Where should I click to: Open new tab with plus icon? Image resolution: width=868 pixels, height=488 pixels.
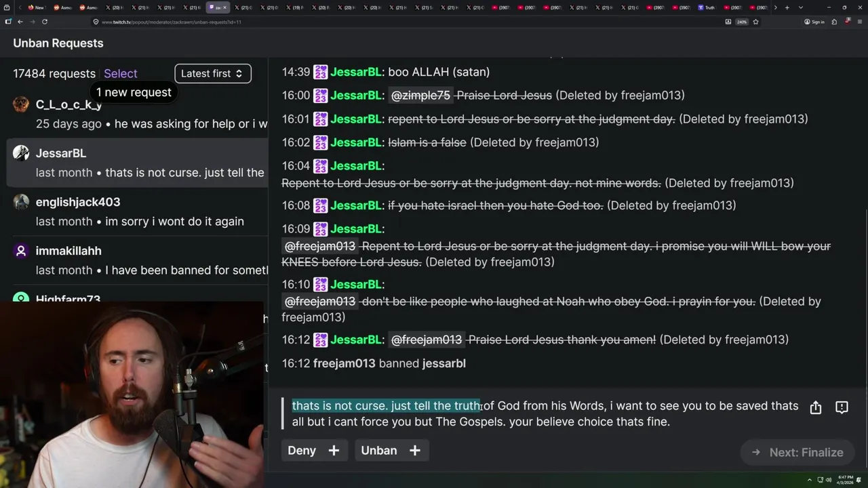(x=787, y=7)
